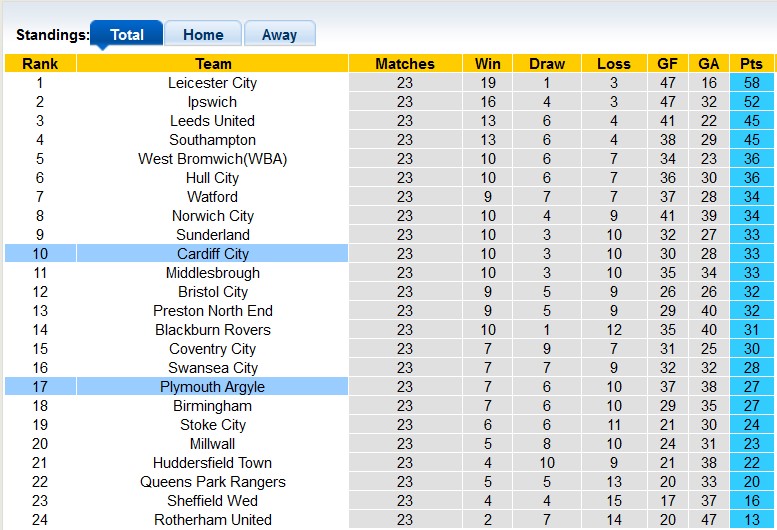Image resolution: width=777 pixels, height=530 pixels.
Task: Open the Home standings tab
Action: coord(203,34)
